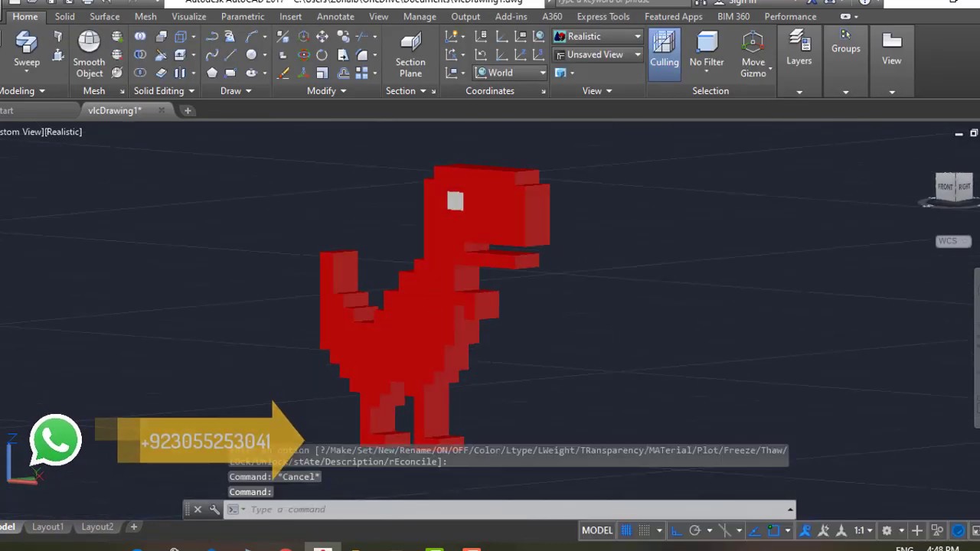The height and width of the screenshot is (551, 980).
Task: Click the Smooth Object mesh tool
Action: [x=89, y=54]
